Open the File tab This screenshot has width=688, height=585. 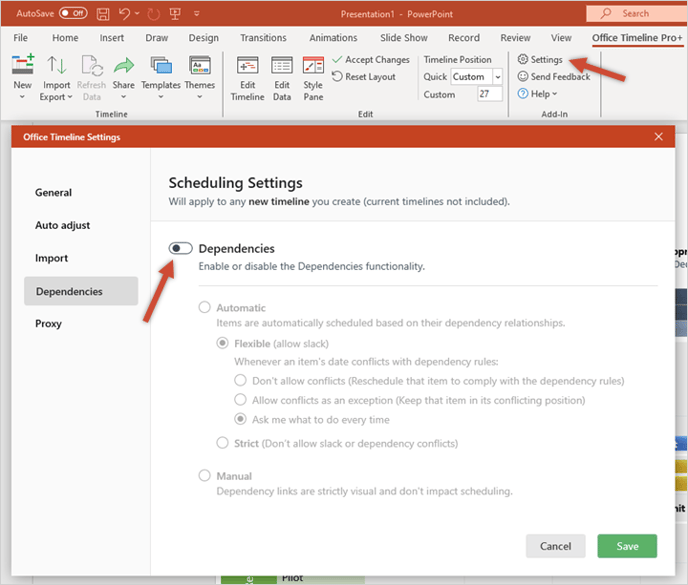21,38
